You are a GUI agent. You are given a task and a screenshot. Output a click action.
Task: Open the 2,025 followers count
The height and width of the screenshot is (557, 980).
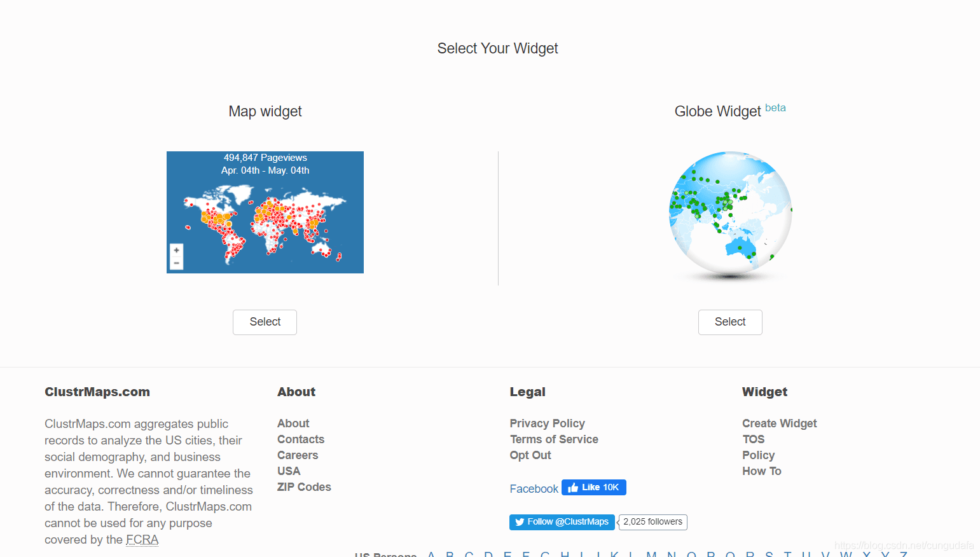coord(652,522)
